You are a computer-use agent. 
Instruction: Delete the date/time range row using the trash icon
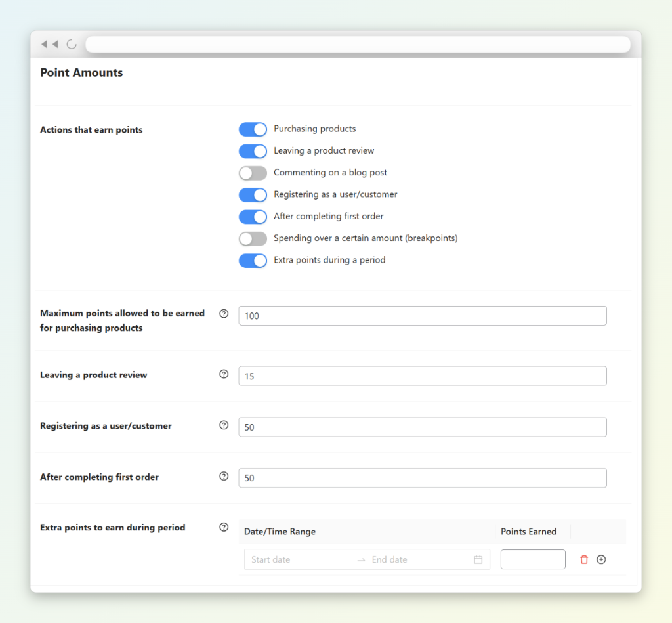pyautogui.click(x=583, y=559)
